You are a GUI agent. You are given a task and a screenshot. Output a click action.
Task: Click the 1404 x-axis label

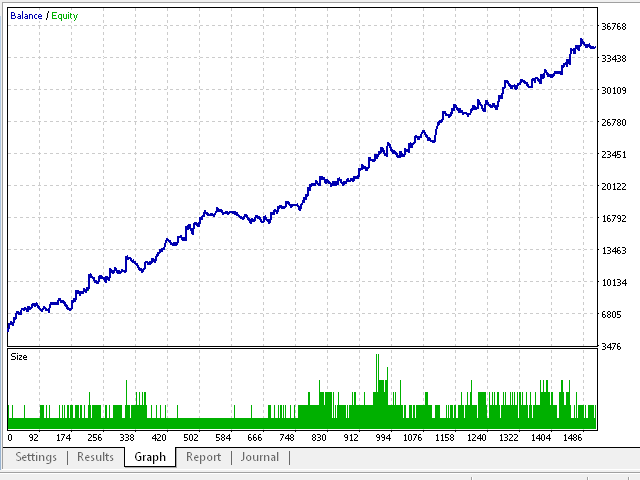[x=541, y=438]
